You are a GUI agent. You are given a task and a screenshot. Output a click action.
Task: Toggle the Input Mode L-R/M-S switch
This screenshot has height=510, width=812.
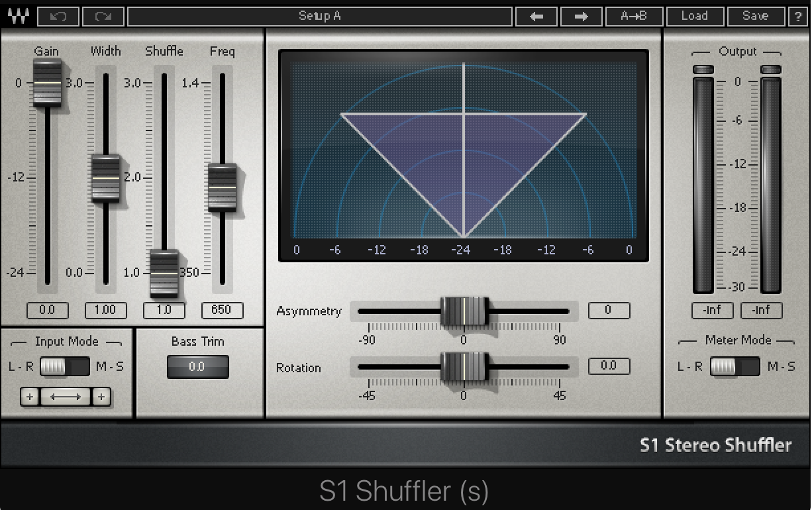[x=64, y=366]
